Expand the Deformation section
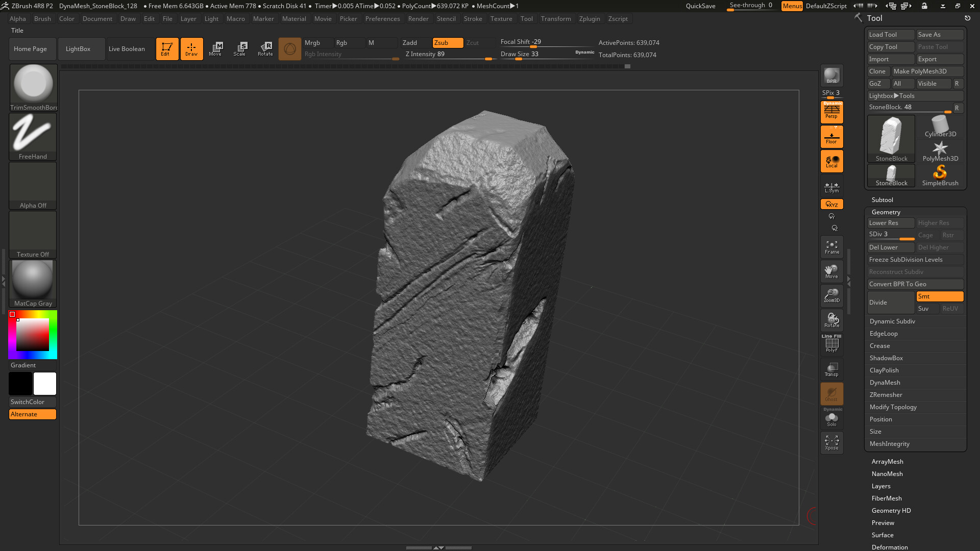This screenshot has width=980, height=551. [890, 547]
